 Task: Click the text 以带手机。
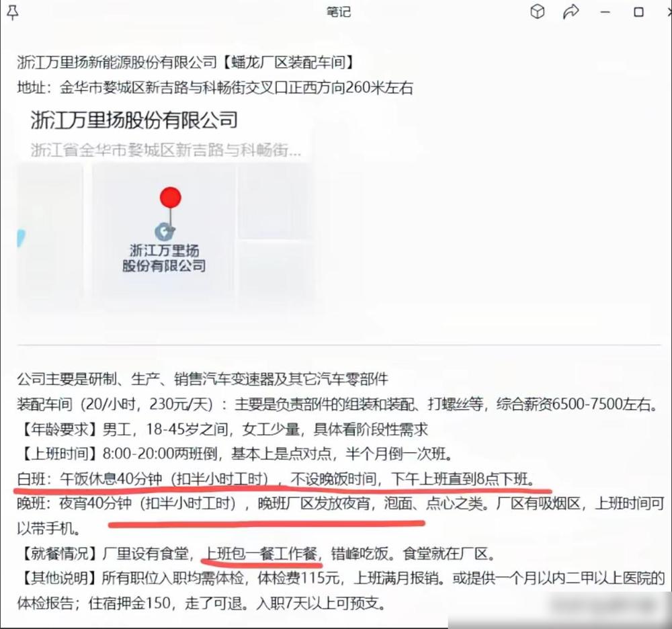(x=49, y=528)
